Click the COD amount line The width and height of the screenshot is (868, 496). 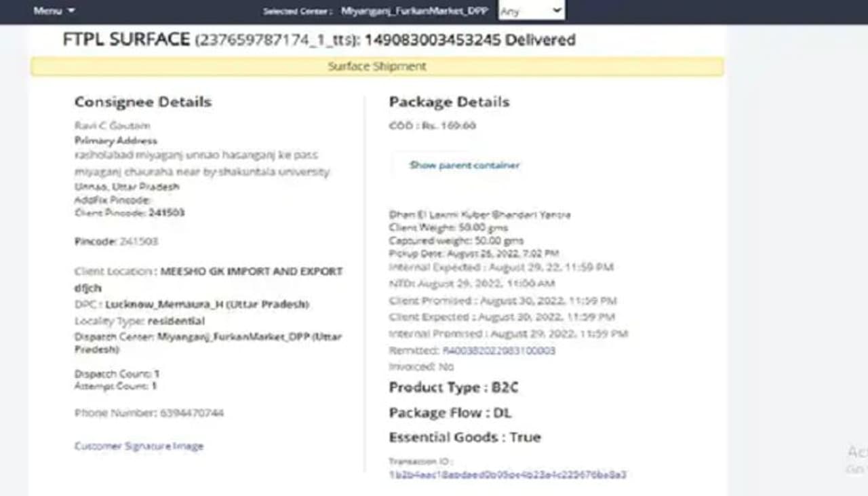pyautogui.click(x=433, y=126)
